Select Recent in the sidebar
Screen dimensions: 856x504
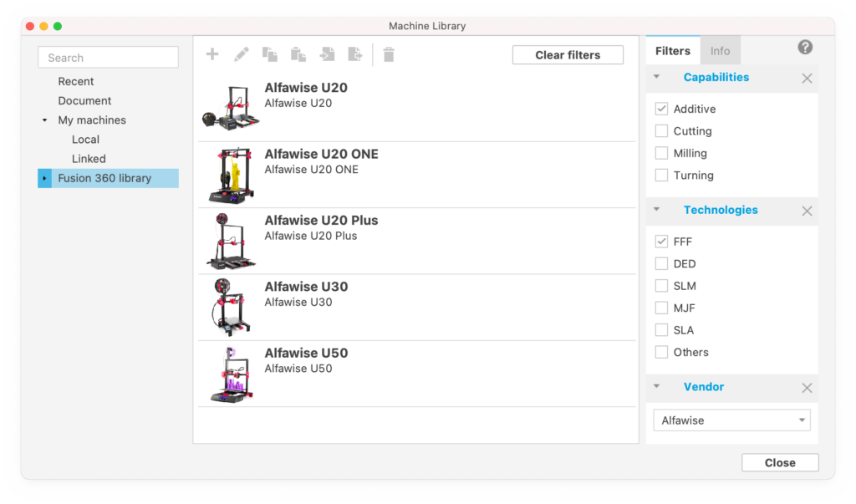coord(76,81)
